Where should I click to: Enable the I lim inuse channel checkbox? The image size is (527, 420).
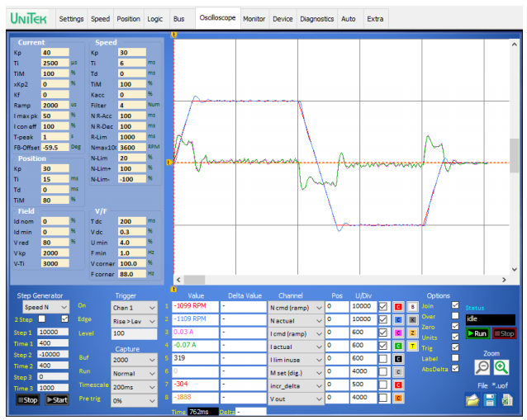(x=382, y=359)
